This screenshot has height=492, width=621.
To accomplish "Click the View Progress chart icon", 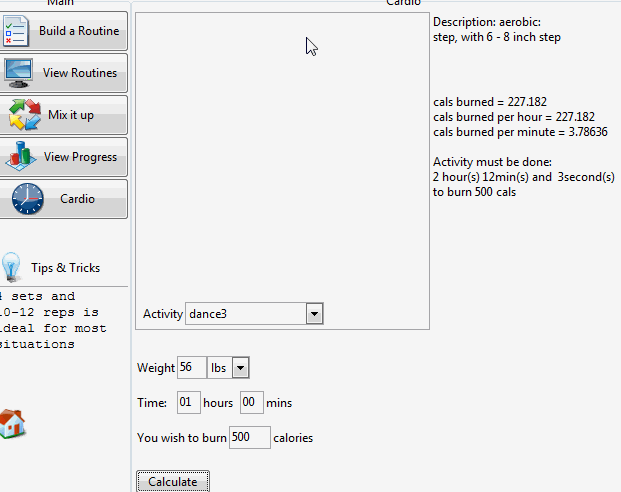I will click(21, 156).
